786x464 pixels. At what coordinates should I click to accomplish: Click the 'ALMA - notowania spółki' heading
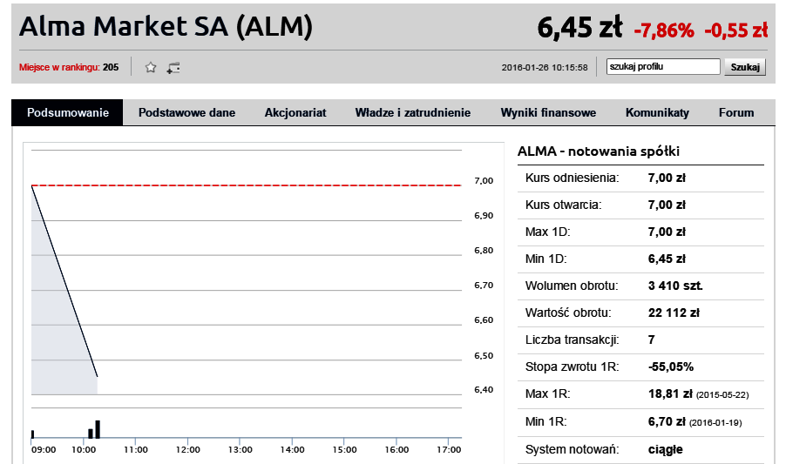(x=599, y=151)
